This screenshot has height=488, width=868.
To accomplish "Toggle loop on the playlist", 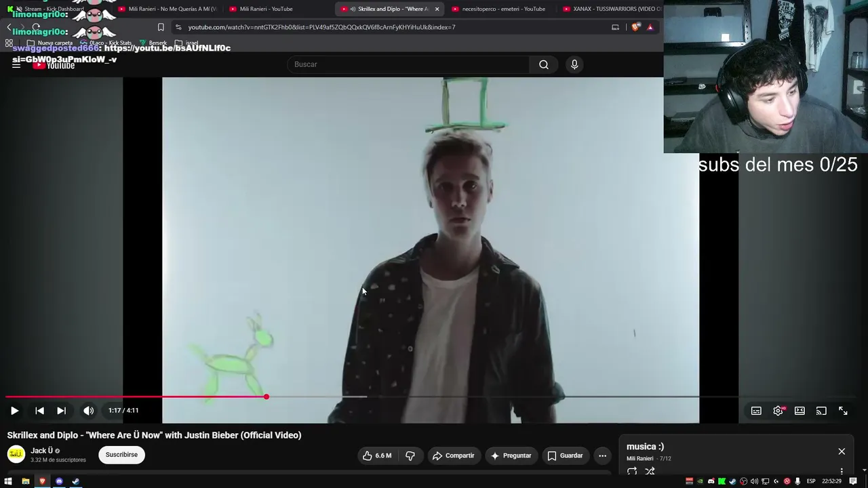I will [x=632, y=471].
